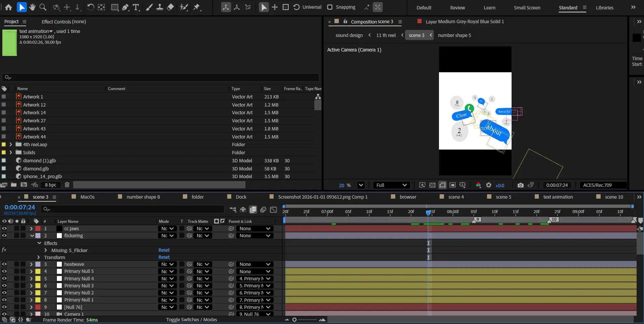Select the Pen tool
This screenshot has width=644, height=324.
pyautogui.click(x=125, y=7)
